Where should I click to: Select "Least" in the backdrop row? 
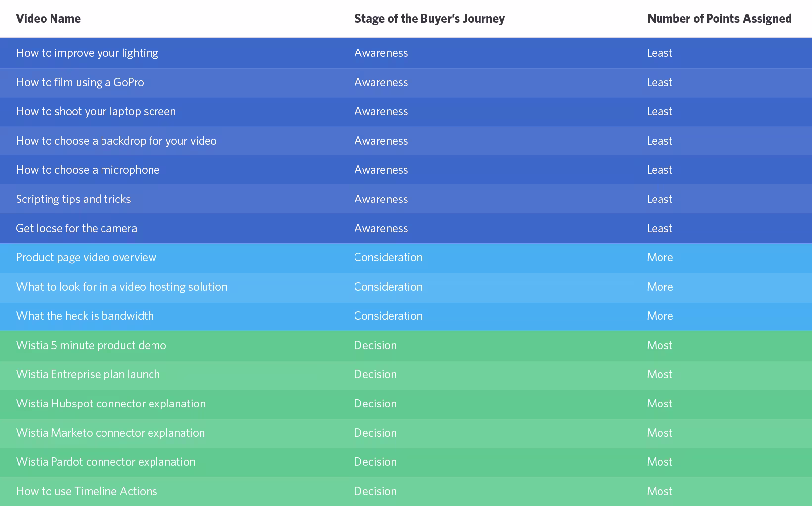[x=660, y=141]
